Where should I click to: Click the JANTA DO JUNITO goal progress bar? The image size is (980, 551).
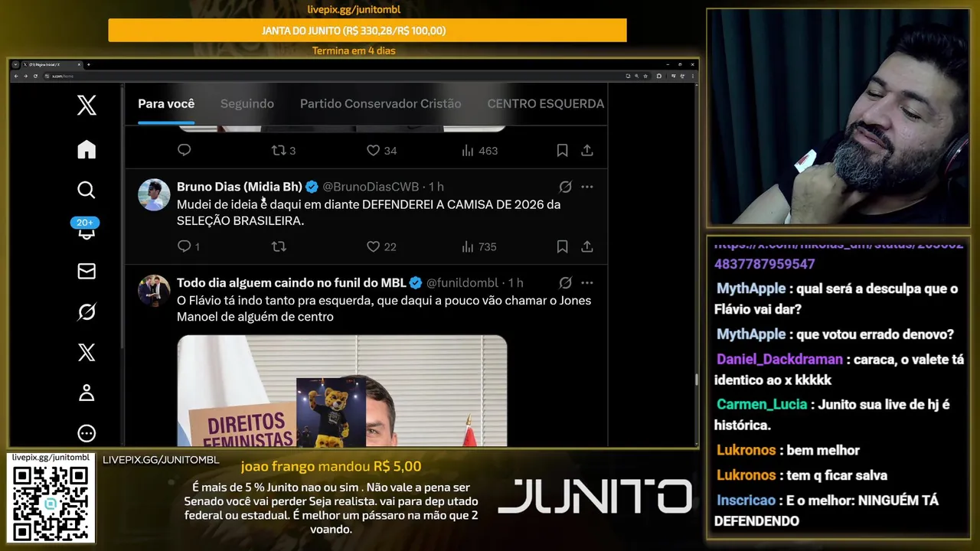367,31
